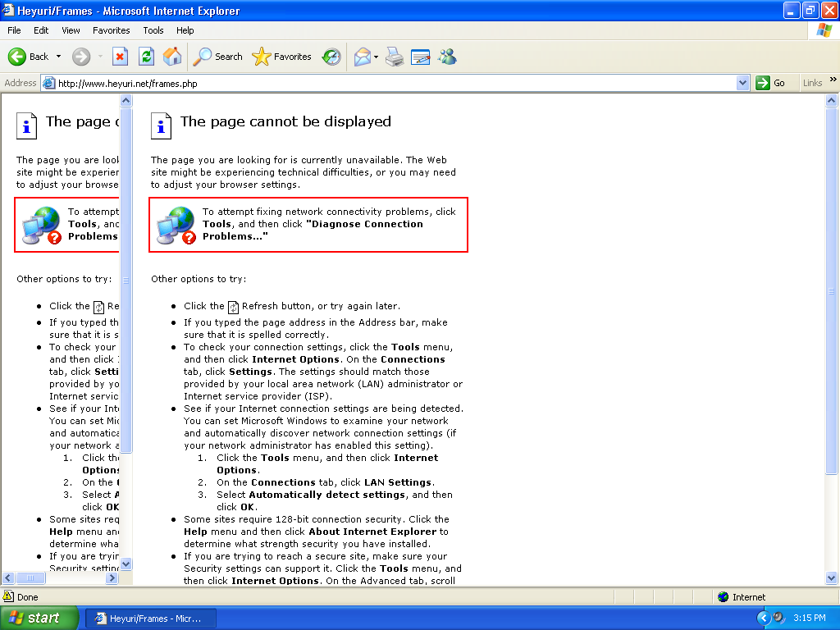Expand the address bar dropdown
This screenshot has width=840, height=630.
(742, 83)
